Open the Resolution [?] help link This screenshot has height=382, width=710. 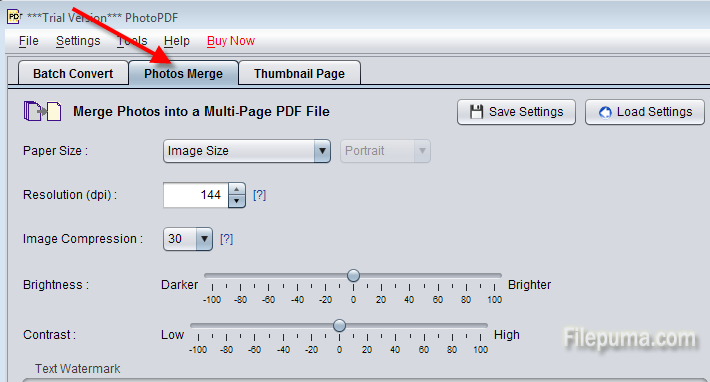(x=259, y=195)
